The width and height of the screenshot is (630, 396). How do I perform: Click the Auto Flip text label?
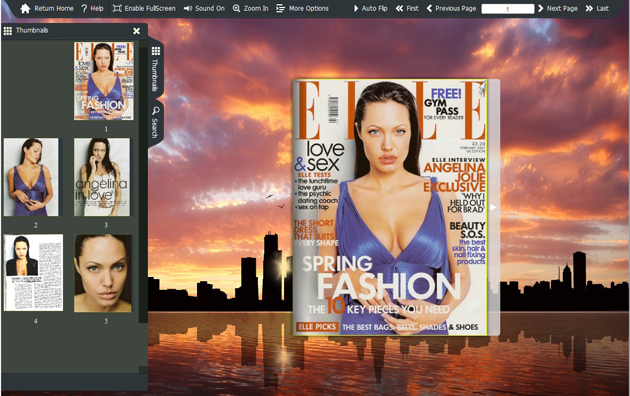click(x=374, y=8)
